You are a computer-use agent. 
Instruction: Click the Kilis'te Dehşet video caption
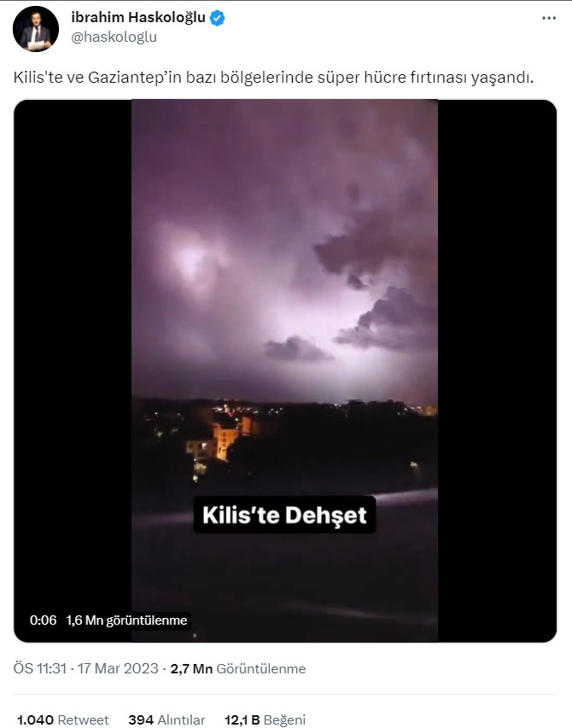coord(284,515)
